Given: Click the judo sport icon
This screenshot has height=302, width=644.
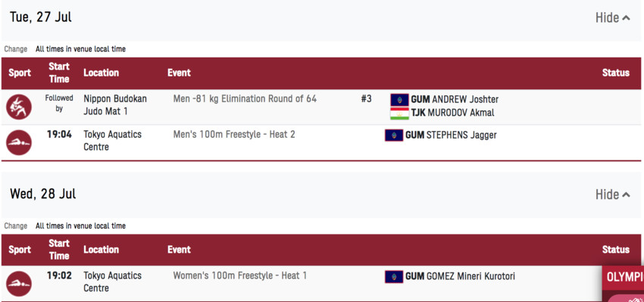Looking at the screenshot, I should click(x=19, y=107).
